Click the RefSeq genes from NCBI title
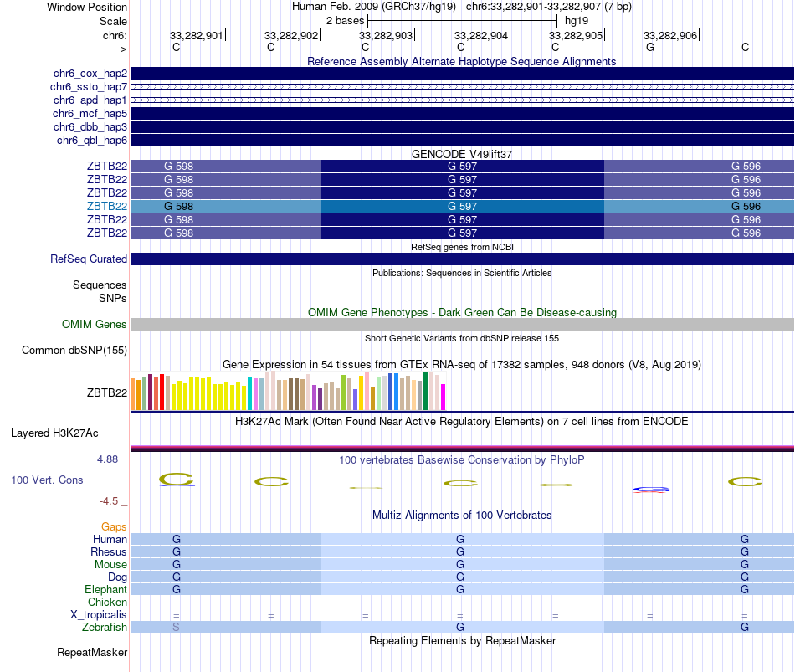The image size is (795, 672). click(462, 247)
